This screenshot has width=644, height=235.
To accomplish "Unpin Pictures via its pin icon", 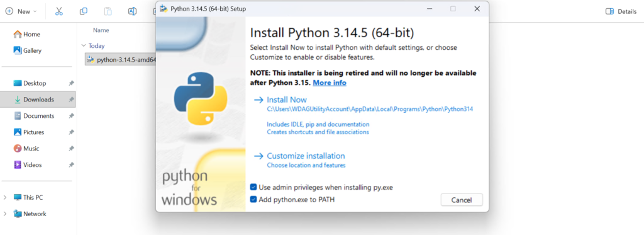I will click(x=71, y=132).
